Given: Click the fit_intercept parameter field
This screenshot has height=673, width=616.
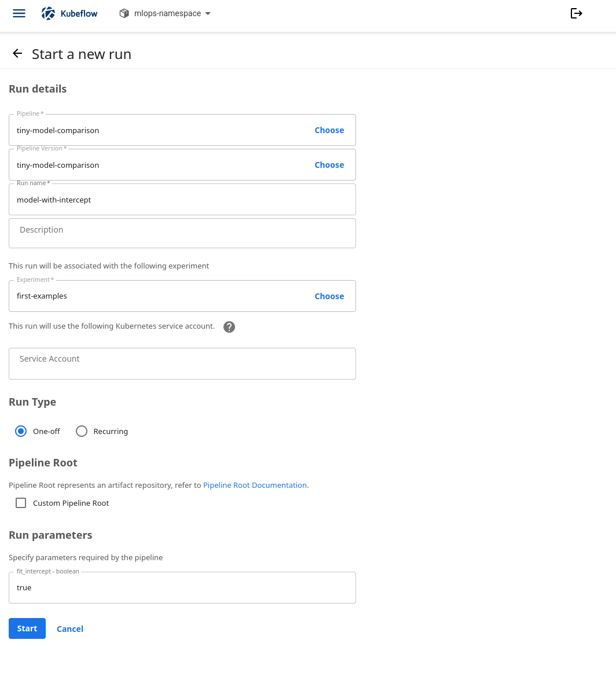Looking at the screenshot, I should coord(182,587).
